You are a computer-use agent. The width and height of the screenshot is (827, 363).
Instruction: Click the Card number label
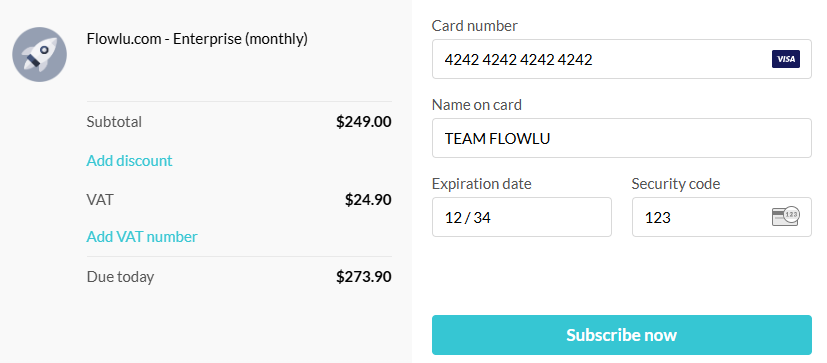tap(475, 26)
